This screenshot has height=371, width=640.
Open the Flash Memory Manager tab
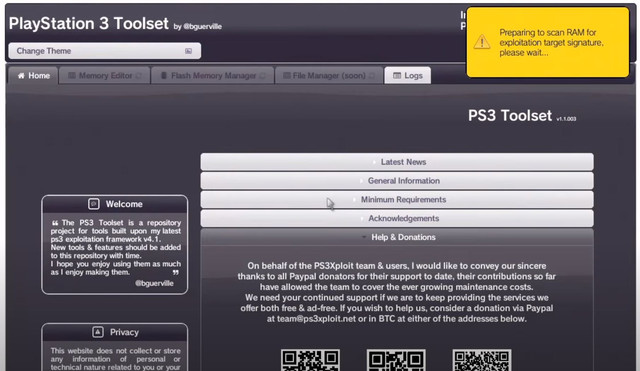[212, 76]
